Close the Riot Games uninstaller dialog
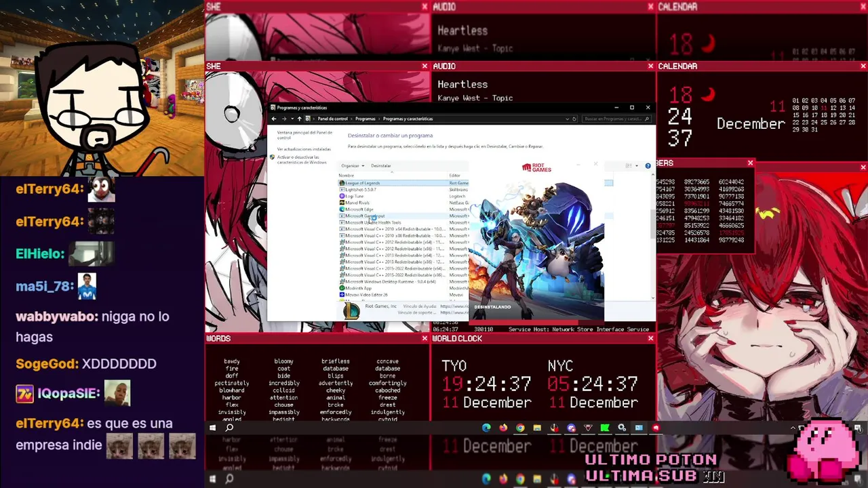The image size is (868, 488). [x=595, y=164]
